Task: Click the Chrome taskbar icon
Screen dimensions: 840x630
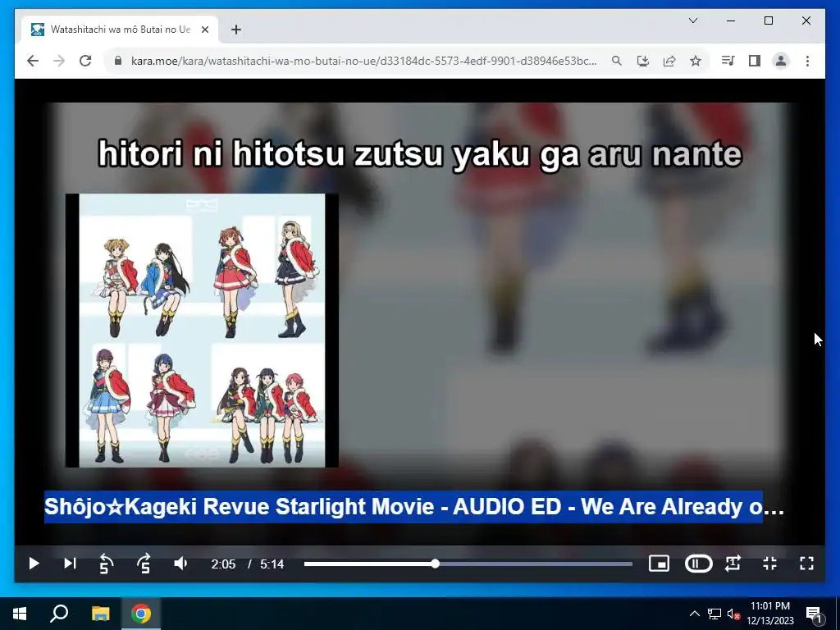Action: [141, 614]
